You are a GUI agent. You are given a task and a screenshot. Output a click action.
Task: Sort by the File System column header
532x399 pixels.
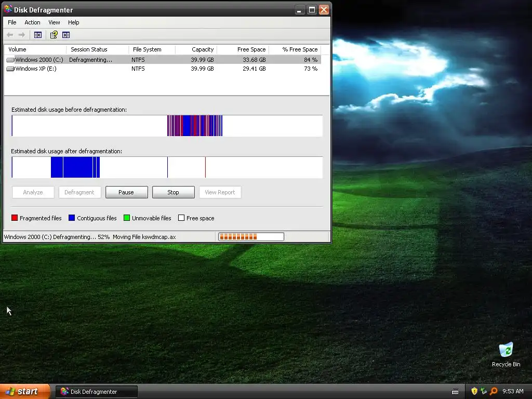pos(152,49)
